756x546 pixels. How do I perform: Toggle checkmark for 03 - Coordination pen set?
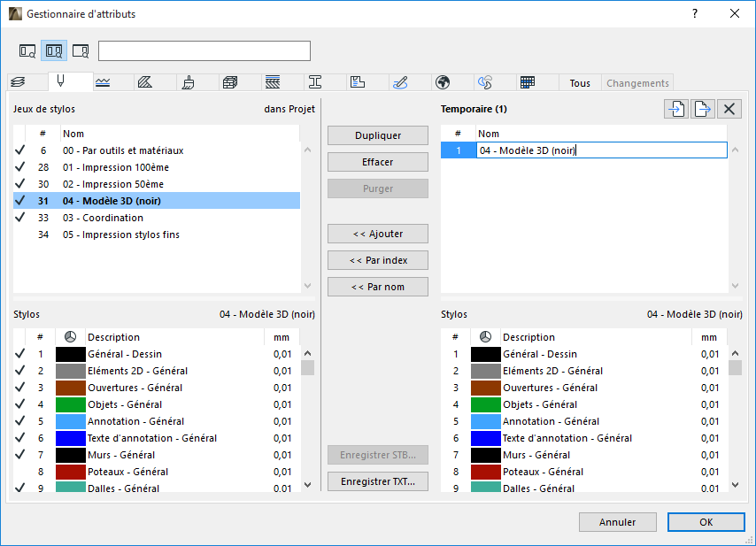(x=19, y=218)
